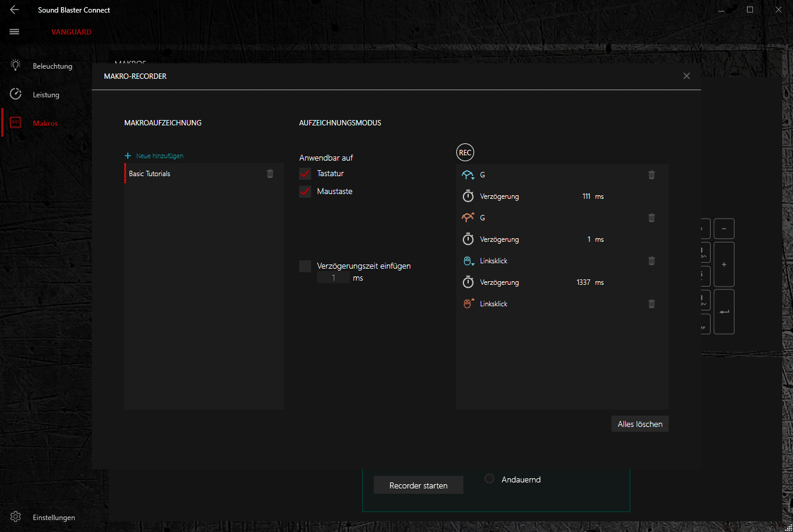Open the hamburger navigation menu
This screenshot has height=532, width=793.
pos(15,32)
